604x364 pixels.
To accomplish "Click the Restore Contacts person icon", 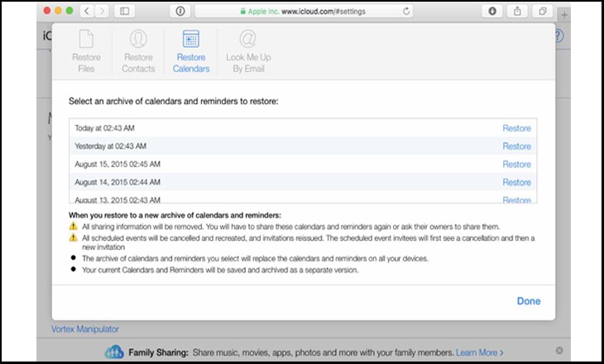I will click(138, 39).
